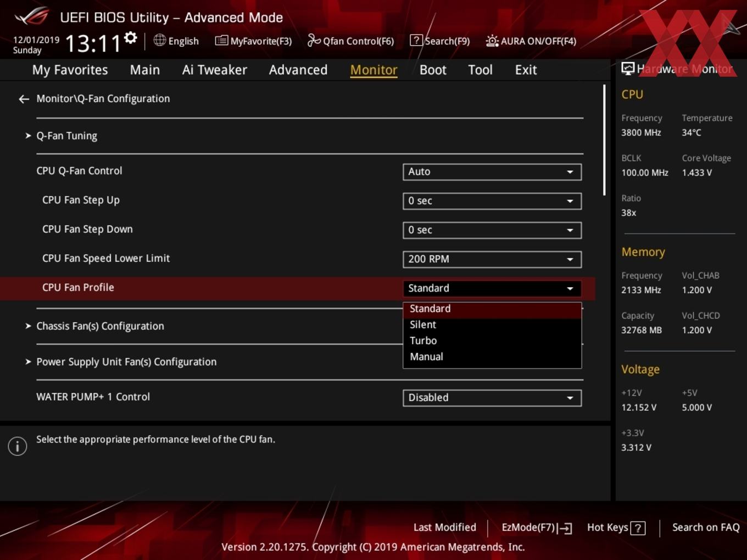The width and height of the screenshot is (747, 560).
Task: Open the CPU Fan Speed Lower Limit dropdown
Action: [x=492, y=259]
